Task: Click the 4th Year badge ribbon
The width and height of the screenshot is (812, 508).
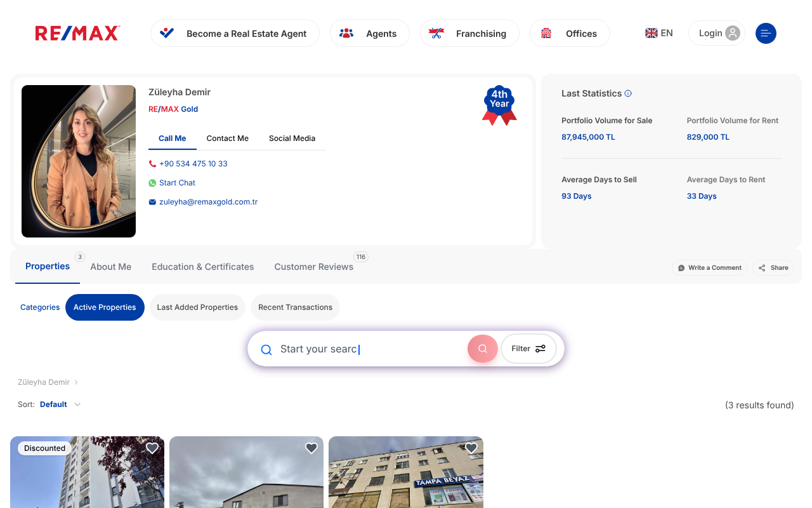Action: tap(499, 105)
